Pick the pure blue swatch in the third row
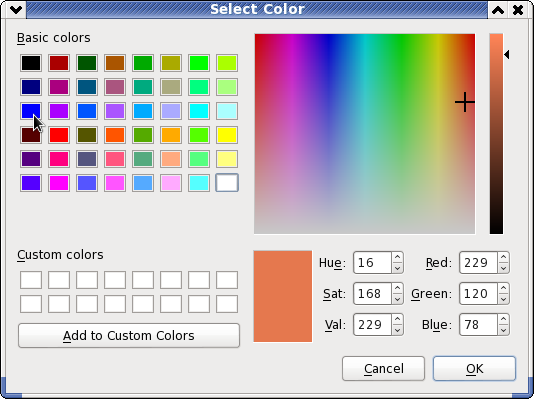 click(x=31, y=111)
